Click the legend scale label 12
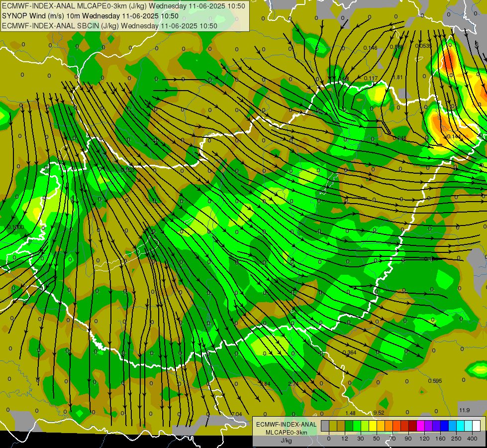 [345, 439]
